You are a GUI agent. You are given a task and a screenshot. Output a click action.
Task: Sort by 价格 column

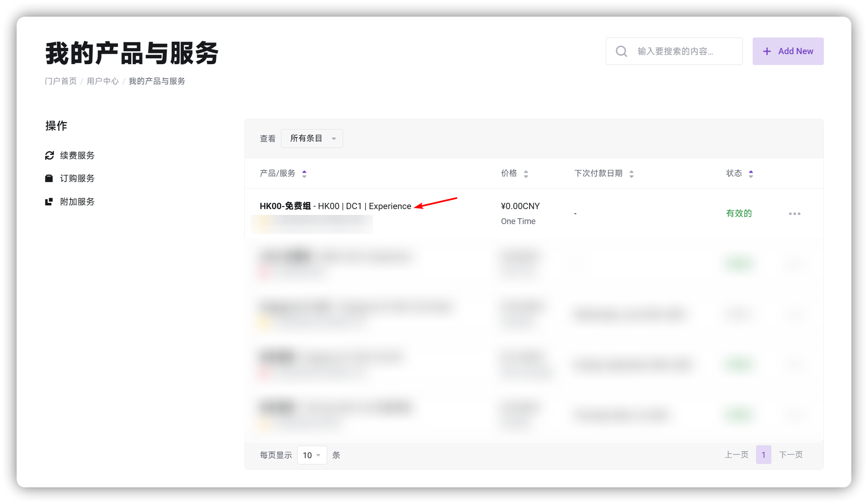pos(515,173)
